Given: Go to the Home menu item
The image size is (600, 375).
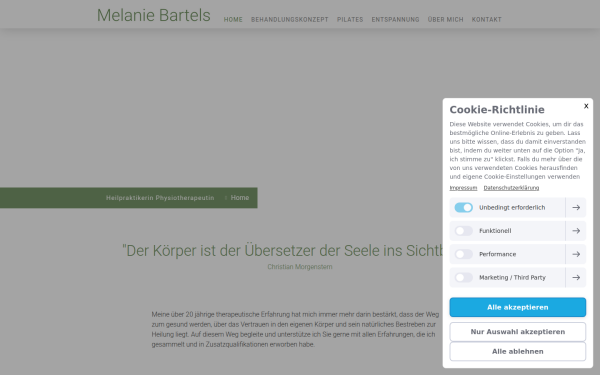Looking at the screenshot, I should coord(233,20).
